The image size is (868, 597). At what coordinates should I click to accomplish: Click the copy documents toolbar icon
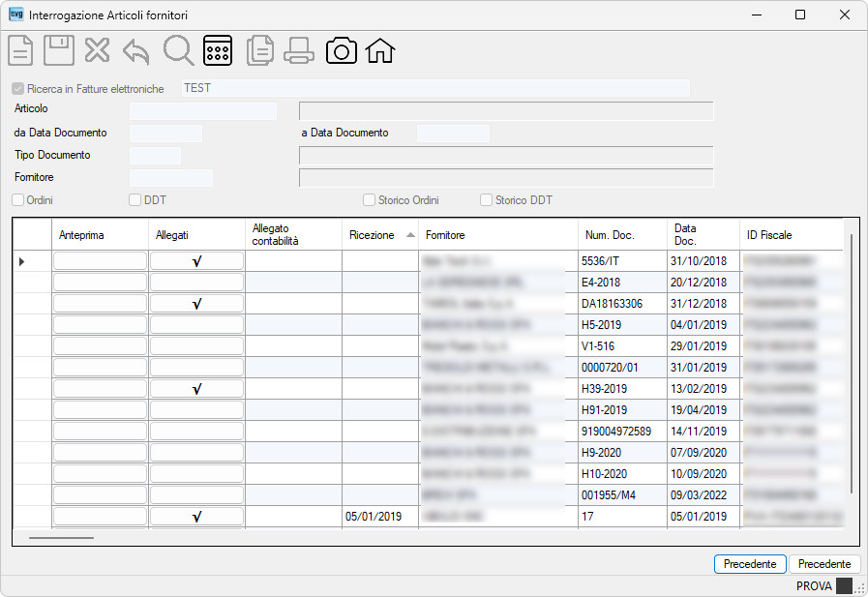pos(260,50)
